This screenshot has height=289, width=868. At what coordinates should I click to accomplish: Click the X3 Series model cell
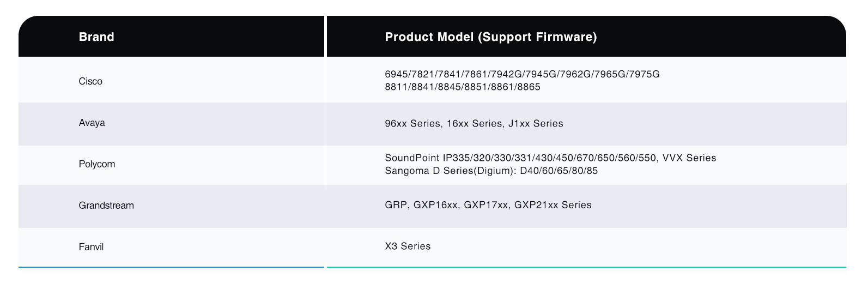pyautogui.click(x=408, y=246)
